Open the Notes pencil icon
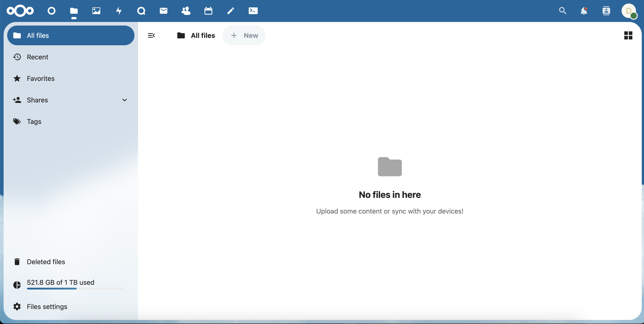 click(231, 11)
